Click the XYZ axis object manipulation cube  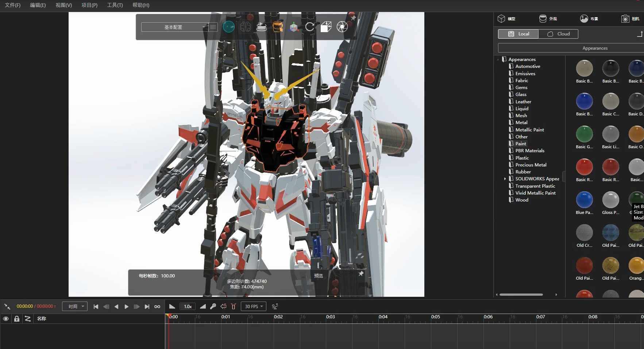point(294,27)
